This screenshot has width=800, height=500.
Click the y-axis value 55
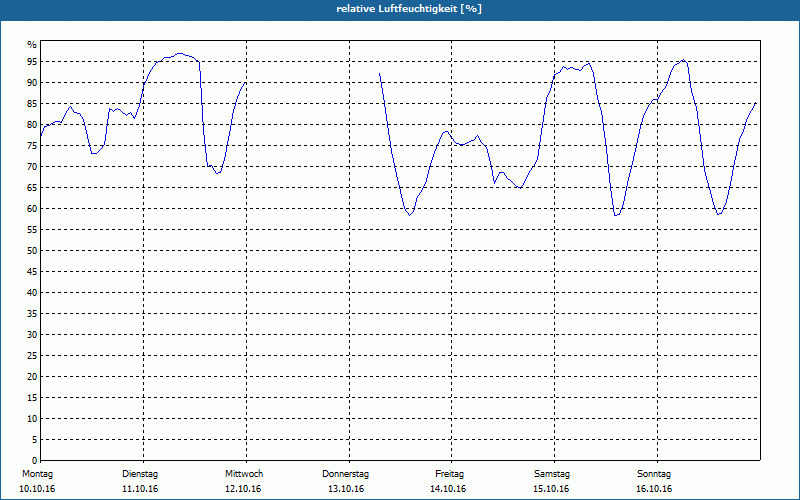click(32, 230)
